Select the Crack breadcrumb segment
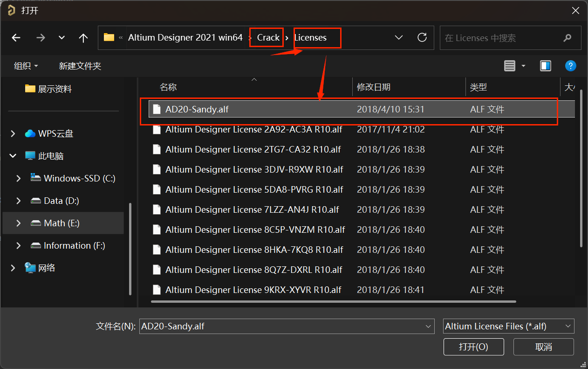This screenshot has height=369, width=588. click(x=268, y=37)
